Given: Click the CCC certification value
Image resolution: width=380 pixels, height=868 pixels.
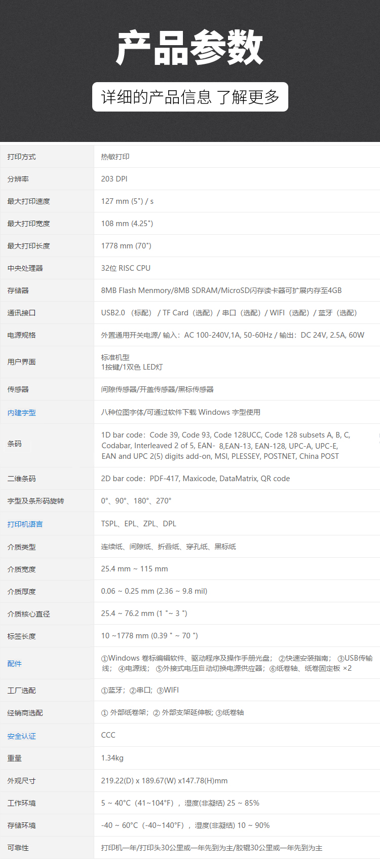Looking at the screenshot, I should click(x=108, y=735).
